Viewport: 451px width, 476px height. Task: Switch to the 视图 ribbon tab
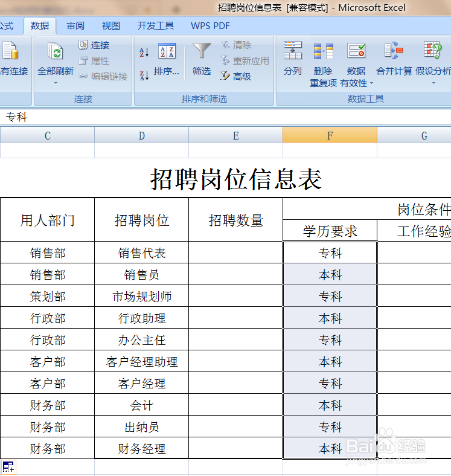click(110, 26)
